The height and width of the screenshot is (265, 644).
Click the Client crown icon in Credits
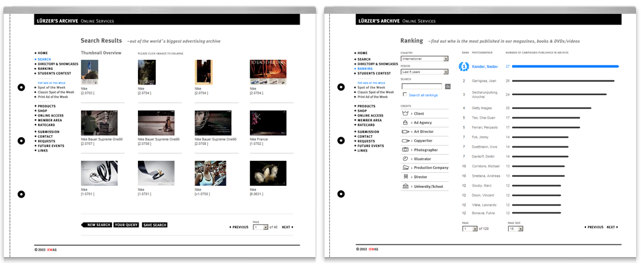405,113
